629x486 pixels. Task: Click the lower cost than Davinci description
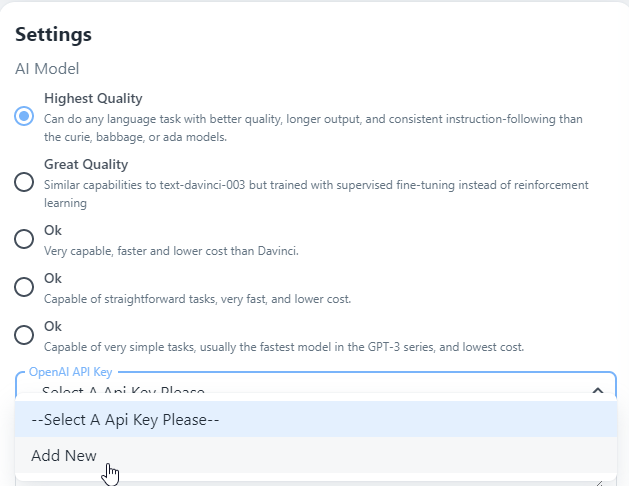[170, 250]
